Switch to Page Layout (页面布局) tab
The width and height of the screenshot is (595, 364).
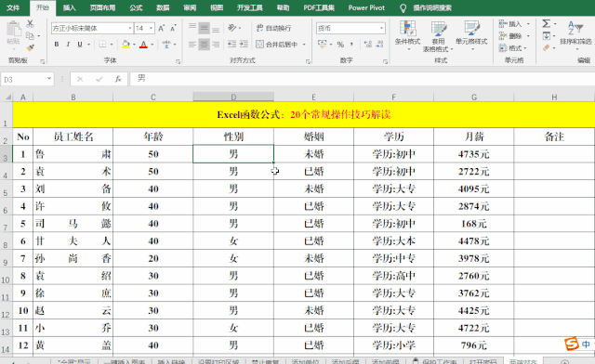click(102, 7)
